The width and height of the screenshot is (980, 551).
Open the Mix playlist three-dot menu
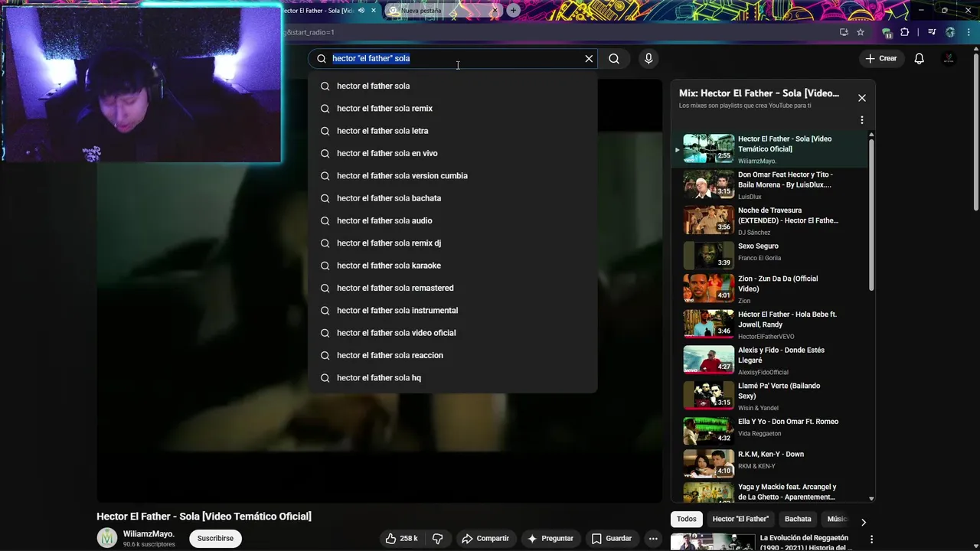(x=862, y=120)
